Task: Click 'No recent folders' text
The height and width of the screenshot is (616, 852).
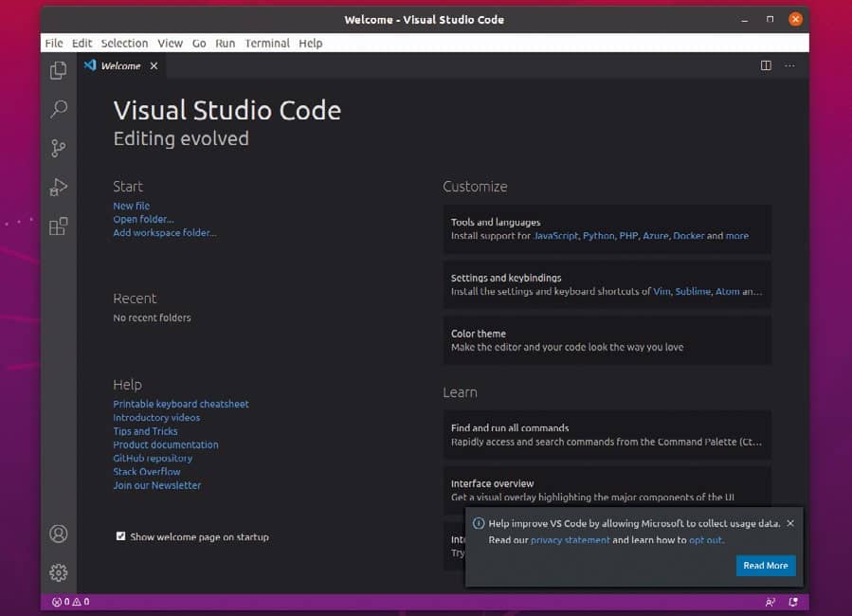Action: 153,317
